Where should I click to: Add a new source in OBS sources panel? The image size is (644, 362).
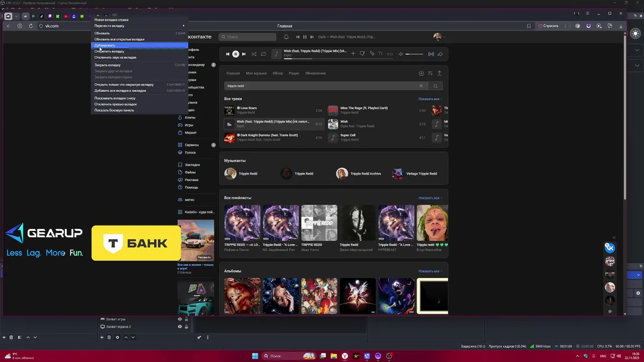coord(102,337)
